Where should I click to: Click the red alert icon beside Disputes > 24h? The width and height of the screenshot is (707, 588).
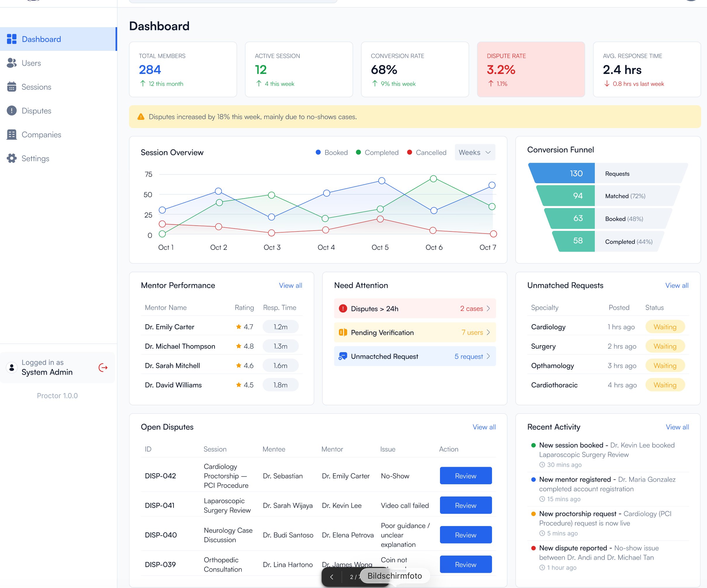343,309
